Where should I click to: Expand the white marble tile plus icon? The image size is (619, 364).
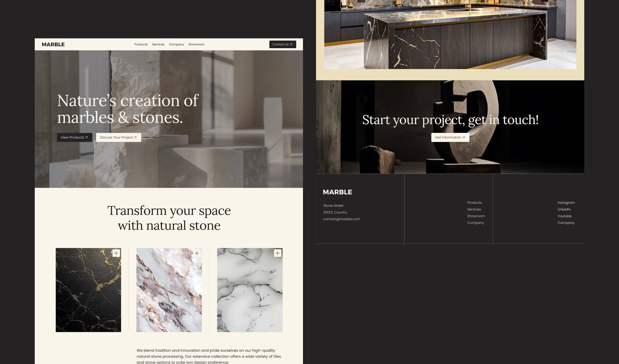[278, 253]
